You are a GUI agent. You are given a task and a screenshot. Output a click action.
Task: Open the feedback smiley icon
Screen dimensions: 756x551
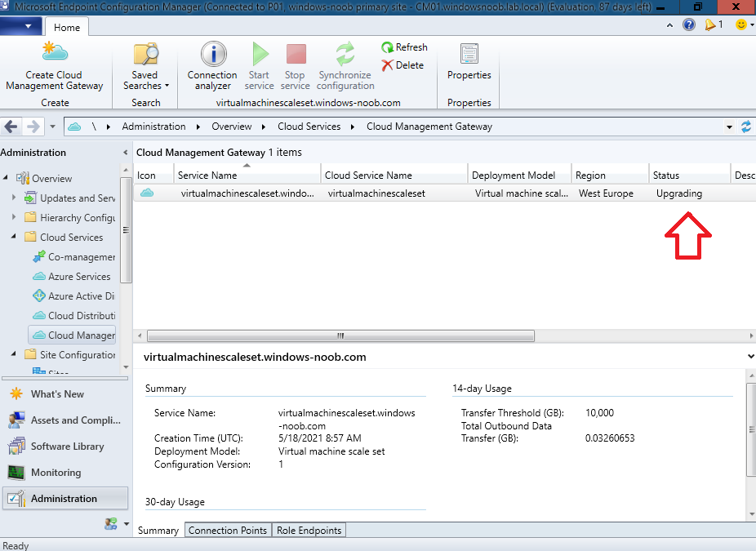click(x=741, y=24)
